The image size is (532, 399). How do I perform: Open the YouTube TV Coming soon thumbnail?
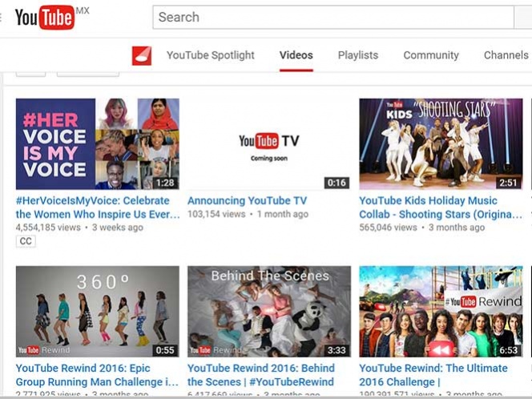[x=269, y=144]
